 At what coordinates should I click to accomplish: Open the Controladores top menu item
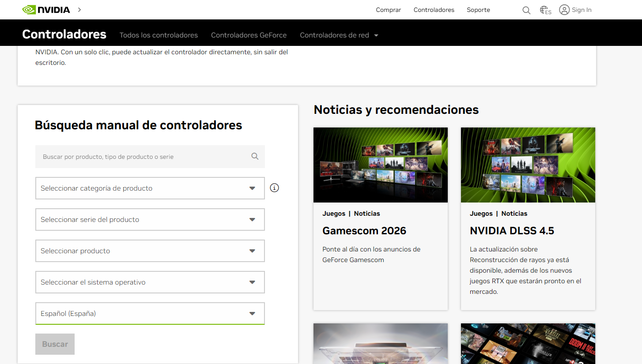(x=434, y=10)
